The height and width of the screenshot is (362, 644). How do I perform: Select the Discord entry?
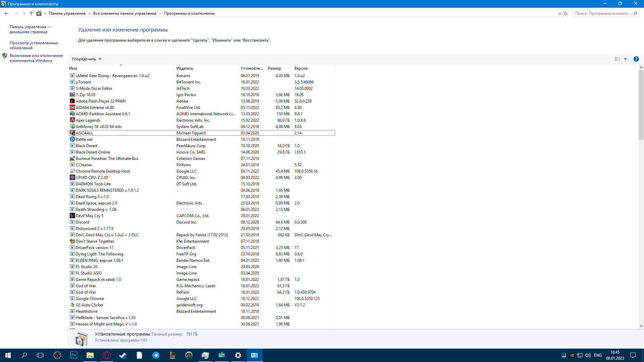202,222
